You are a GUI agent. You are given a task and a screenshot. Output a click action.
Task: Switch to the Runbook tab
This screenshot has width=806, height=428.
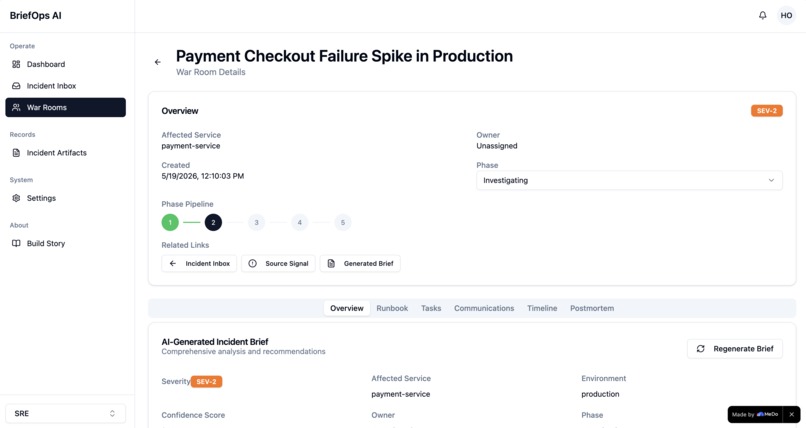click(x=392, y=308)
